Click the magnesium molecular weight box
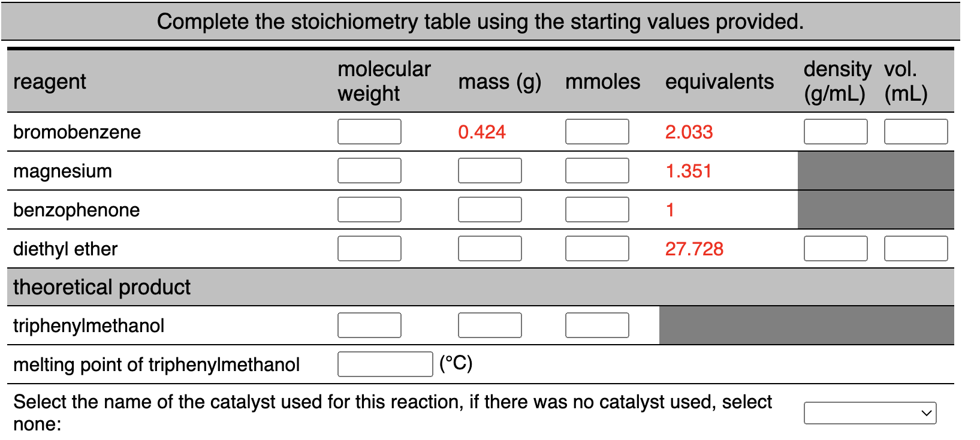The image size is (980, 440). [369, 170]
